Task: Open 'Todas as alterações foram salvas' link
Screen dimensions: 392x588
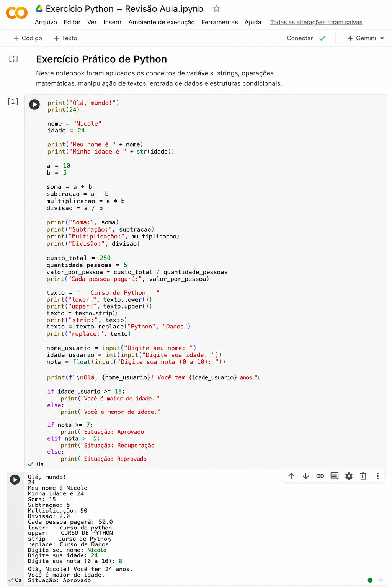Action: (x=316, y=22)
